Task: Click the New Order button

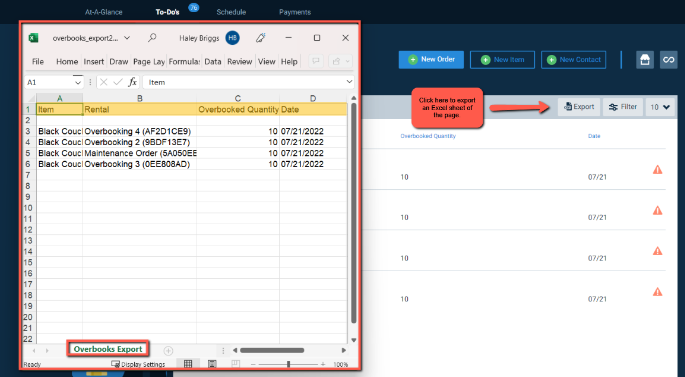Action: pos(431,59)
